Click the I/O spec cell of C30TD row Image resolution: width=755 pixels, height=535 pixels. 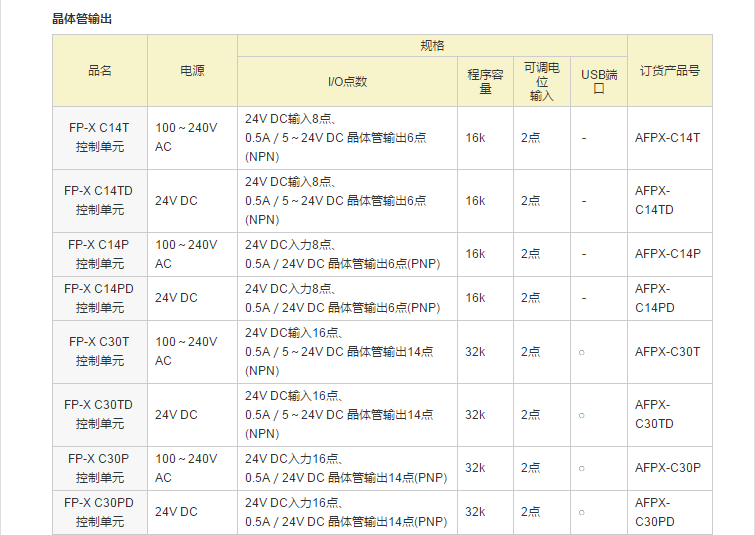click(x=347, y=415)
